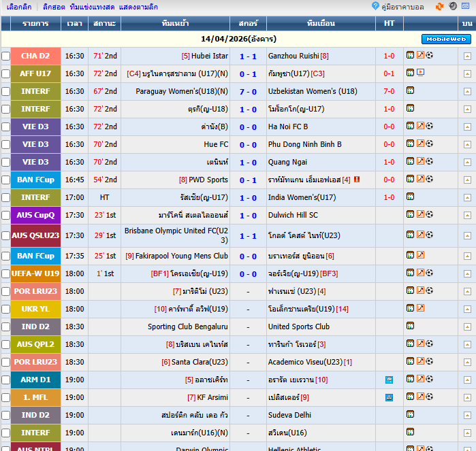Image resolution: width=476 pixels, height=451 pixels.
Task: Check the box beside the BAN FCup 16:45 match
Action: click(6, 180)
